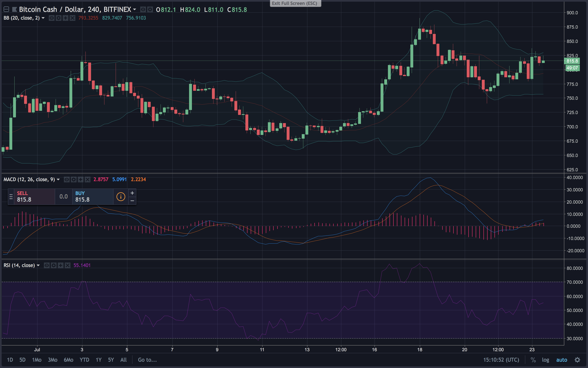Click the BB lower value 756.9103
Screen dimensions: 588x368
(x=136, y=18)
